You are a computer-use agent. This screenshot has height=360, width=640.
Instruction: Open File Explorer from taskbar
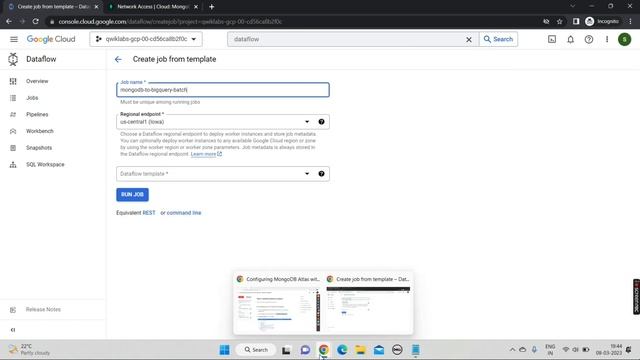tap(360, 350)
